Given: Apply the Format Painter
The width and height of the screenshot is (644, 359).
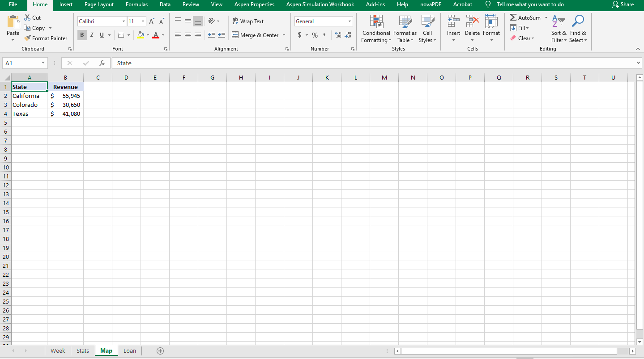Looking at the screenshot, I should coord(46,38).
